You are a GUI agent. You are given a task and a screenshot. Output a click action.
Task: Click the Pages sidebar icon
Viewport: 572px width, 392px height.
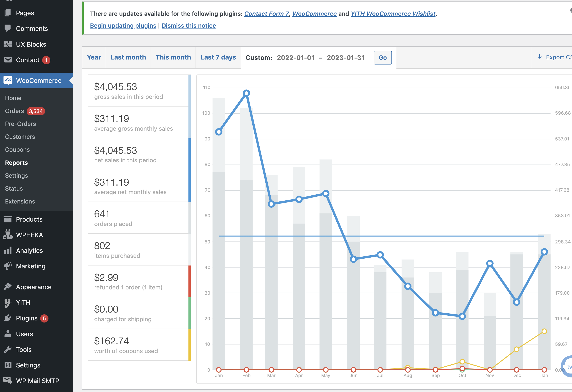(x=8, y=13)
